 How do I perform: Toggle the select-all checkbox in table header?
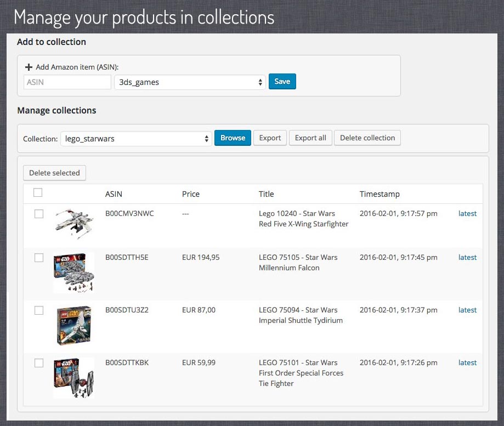point(38,192)
